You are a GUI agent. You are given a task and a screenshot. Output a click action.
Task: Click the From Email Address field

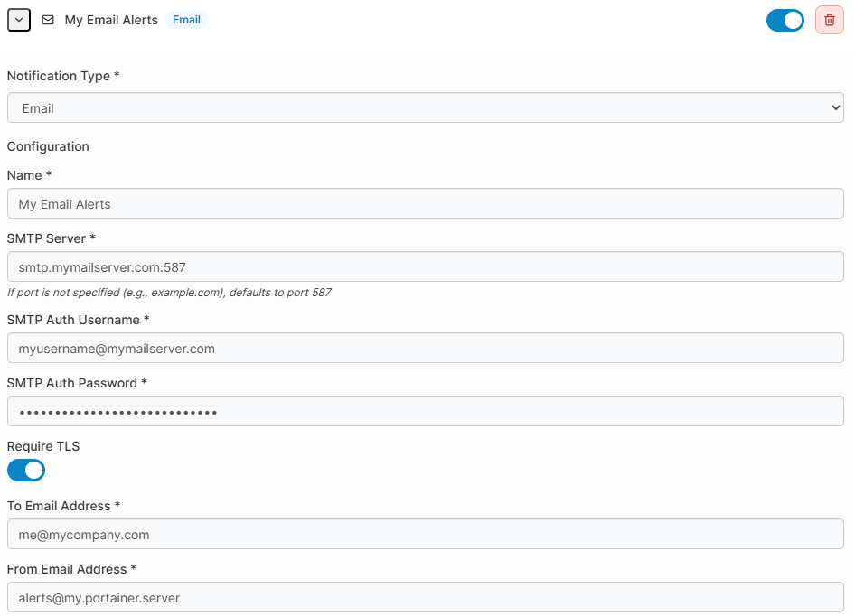(425, 597)
